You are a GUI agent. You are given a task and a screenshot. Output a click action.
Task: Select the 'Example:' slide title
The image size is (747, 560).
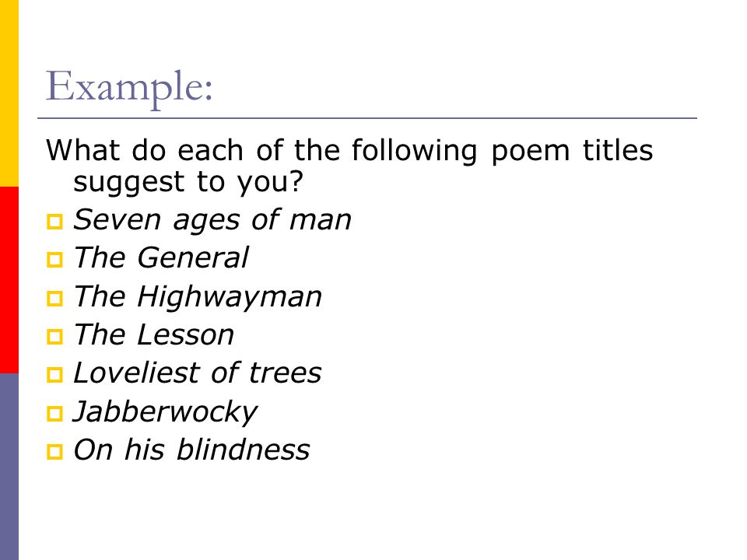[129, 87]
